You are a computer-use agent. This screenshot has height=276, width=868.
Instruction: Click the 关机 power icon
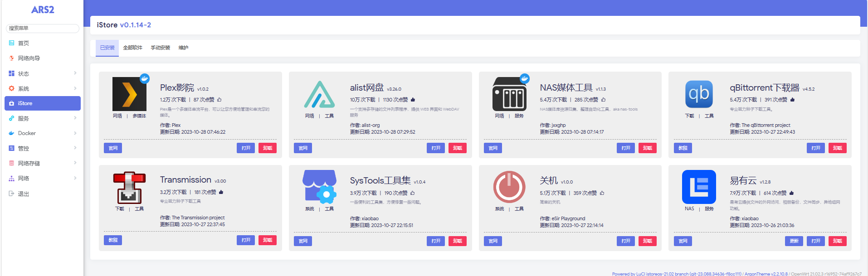[509, 187]
